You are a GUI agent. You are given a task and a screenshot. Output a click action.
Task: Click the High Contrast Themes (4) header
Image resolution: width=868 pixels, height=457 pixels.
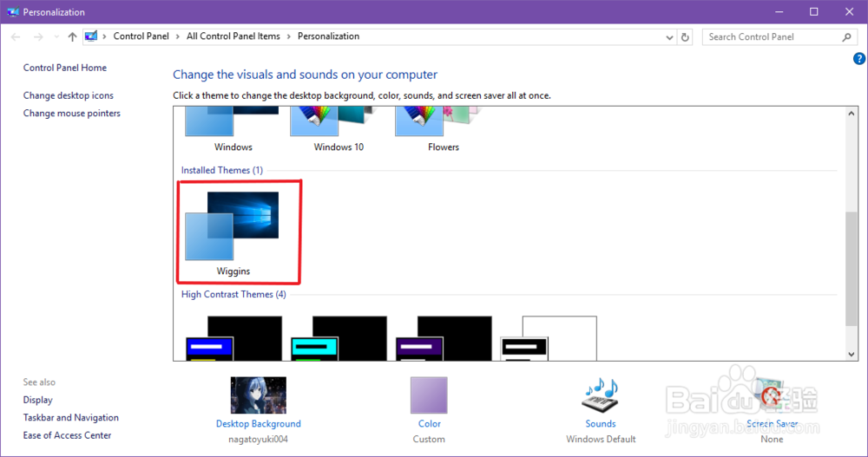point(233,294)
